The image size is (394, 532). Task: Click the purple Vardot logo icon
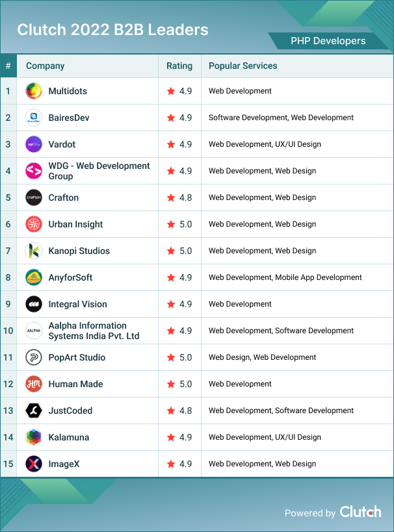coord(34,144)
